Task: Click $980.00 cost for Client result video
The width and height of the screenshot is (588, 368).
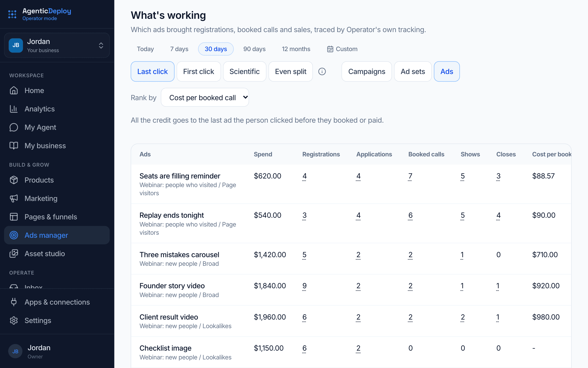Action: [546, 317]
